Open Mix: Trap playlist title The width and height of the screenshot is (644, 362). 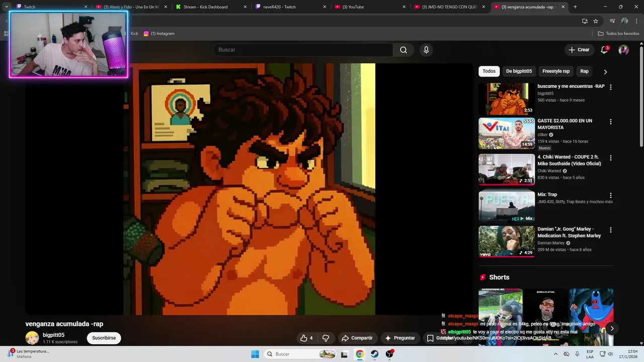pyautogui.click(x=547, y=195)
